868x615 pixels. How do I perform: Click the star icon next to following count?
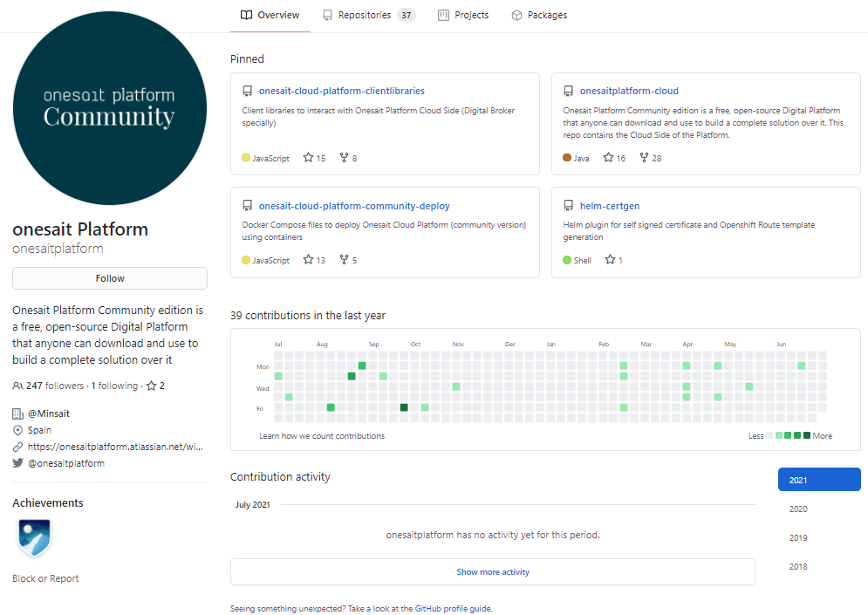(151, 386)
